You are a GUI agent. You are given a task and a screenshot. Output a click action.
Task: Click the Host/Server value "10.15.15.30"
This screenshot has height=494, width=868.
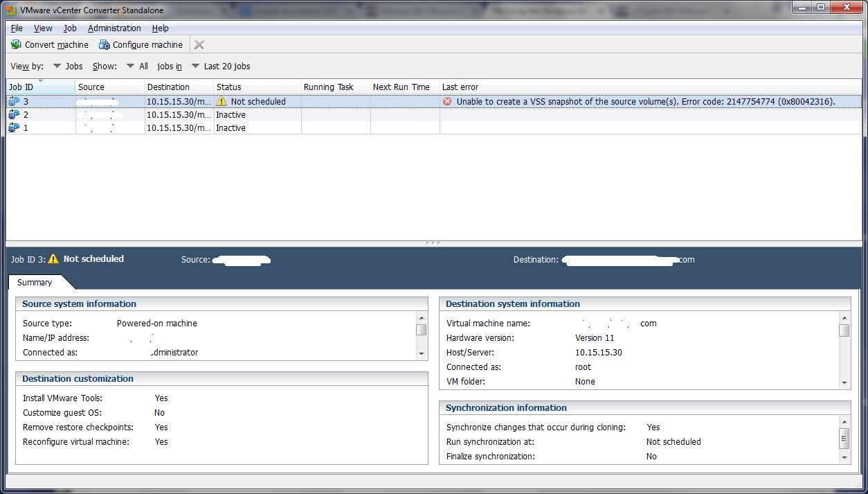(x=599, y=353)
